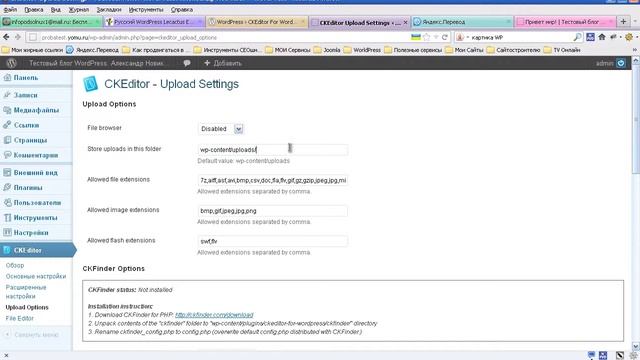Open the Вид menu

coord(56,9)
